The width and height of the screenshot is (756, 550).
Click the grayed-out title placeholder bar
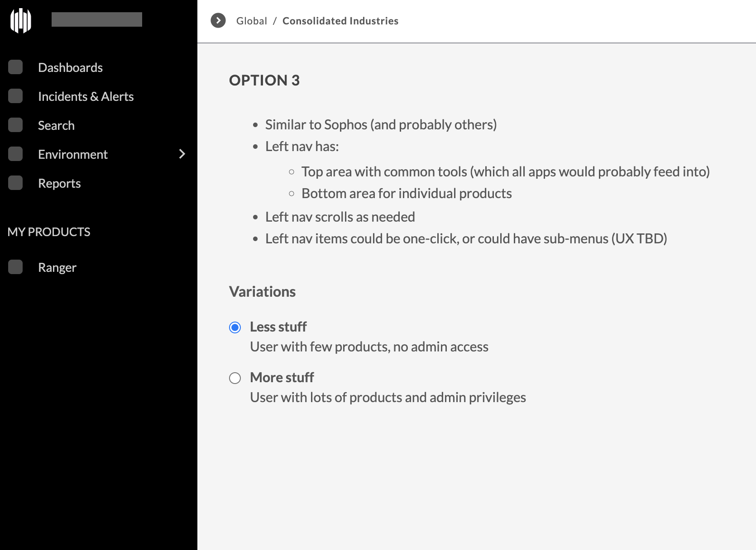(96, 19)
